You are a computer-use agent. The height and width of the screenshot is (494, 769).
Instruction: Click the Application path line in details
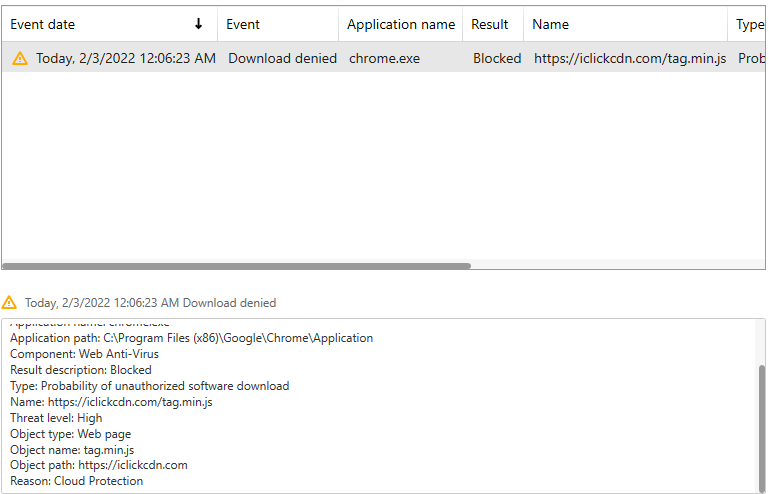[191, 338]
